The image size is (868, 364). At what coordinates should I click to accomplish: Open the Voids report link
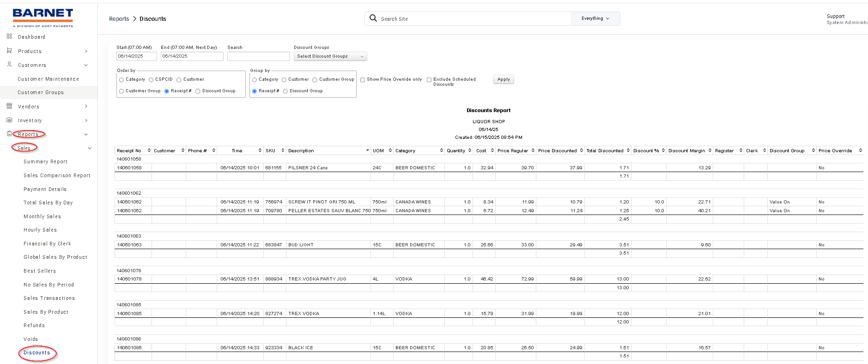tap(31, 339)
